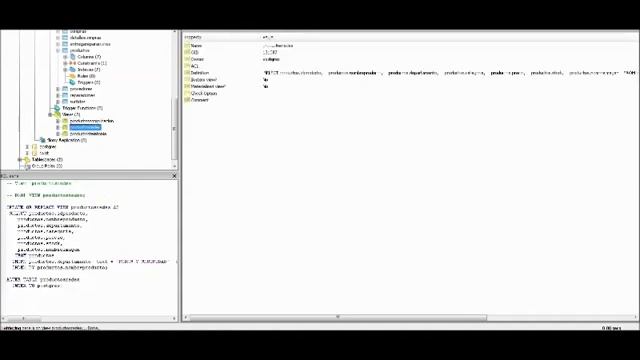Click the Indexes node icon

73,70
